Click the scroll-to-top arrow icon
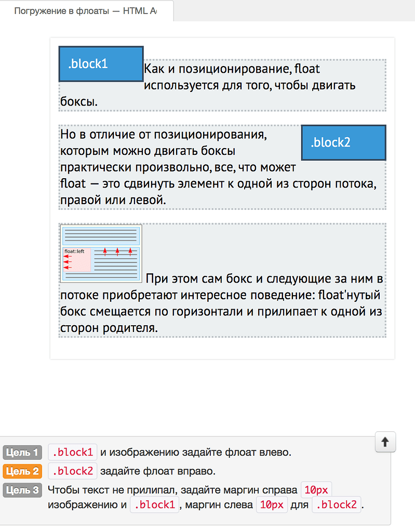 tap(385, 442)
